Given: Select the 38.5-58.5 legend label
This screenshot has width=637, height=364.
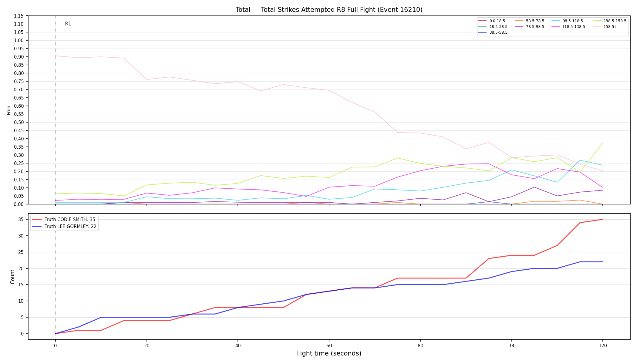Looking at the screenshot, I should click(x=498, y=32).
